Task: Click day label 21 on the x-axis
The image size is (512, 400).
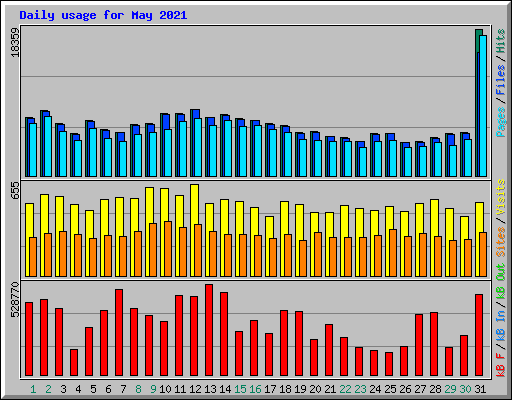Action: coord(330,389)
